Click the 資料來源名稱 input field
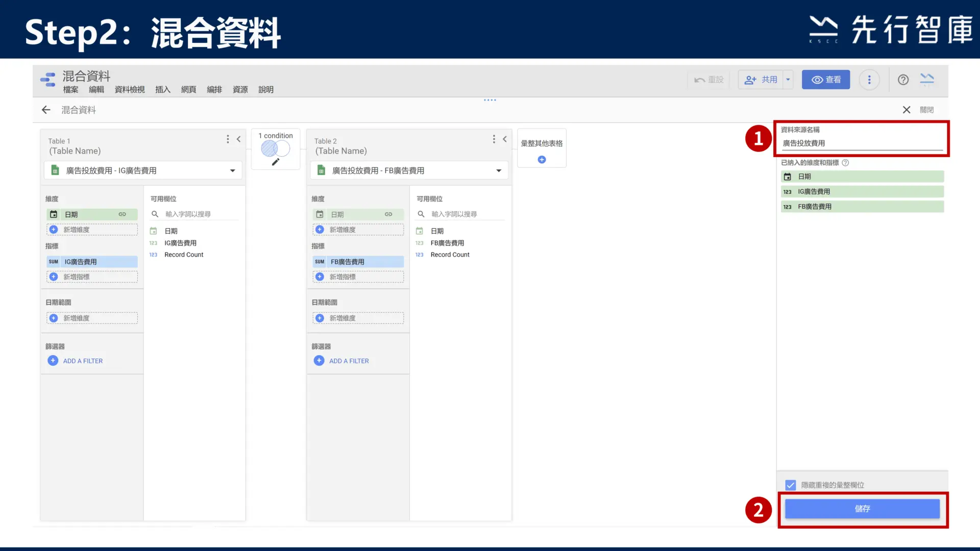The image size is (980, 551). pyautogui.click(x=862, y=143)
